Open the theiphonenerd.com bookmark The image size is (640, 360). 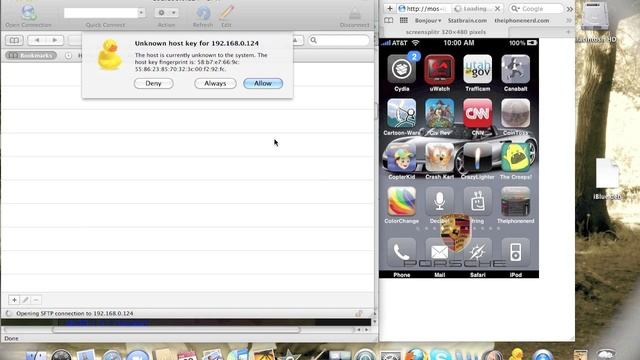pos(522,20)
